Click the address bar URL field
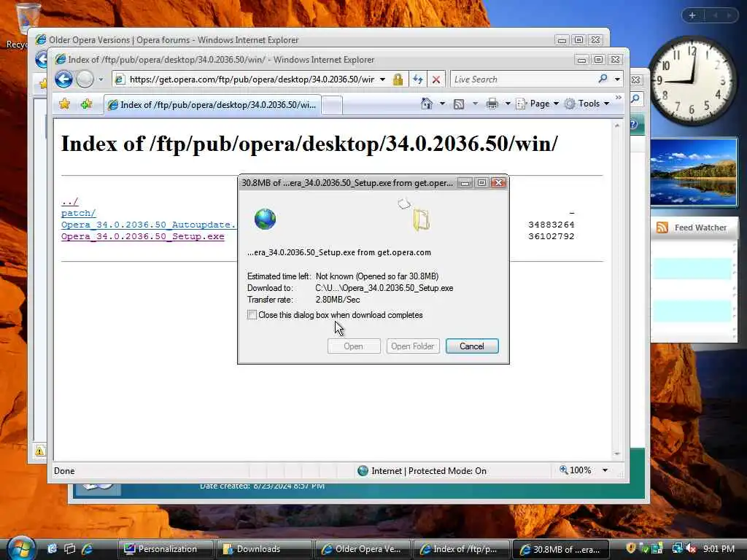Screen dimensions: 747x560 [252, 79]
